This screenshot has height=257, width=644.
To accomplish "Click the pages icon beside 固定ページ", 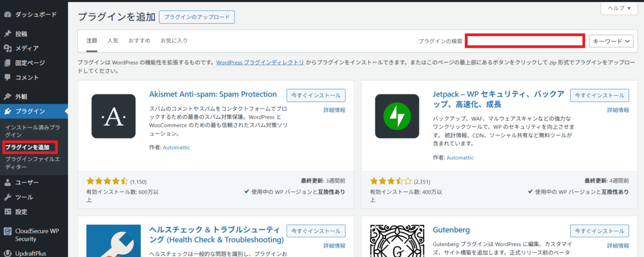I will click(x=8, y=63).
